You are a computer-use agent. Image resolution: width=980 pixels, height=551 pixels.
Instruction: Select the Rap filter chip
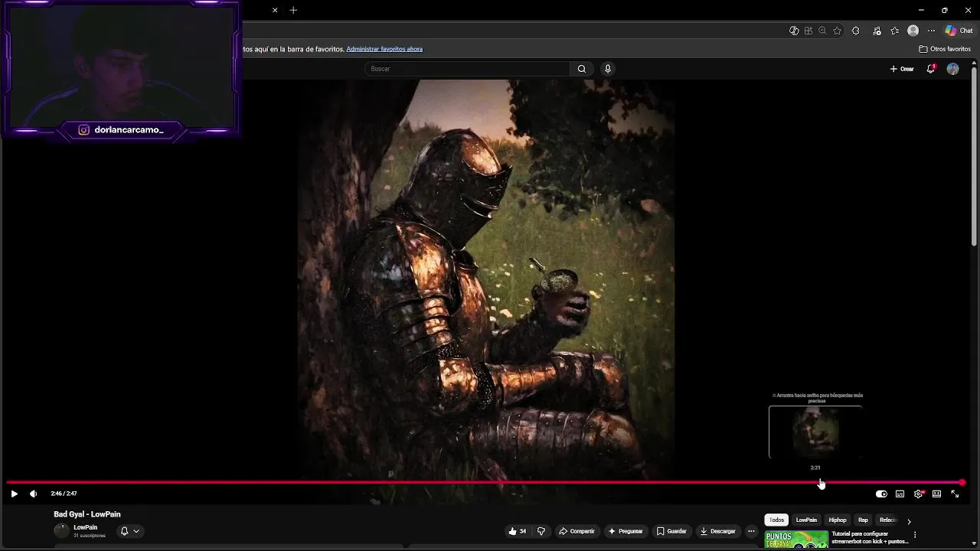point(863,520)
